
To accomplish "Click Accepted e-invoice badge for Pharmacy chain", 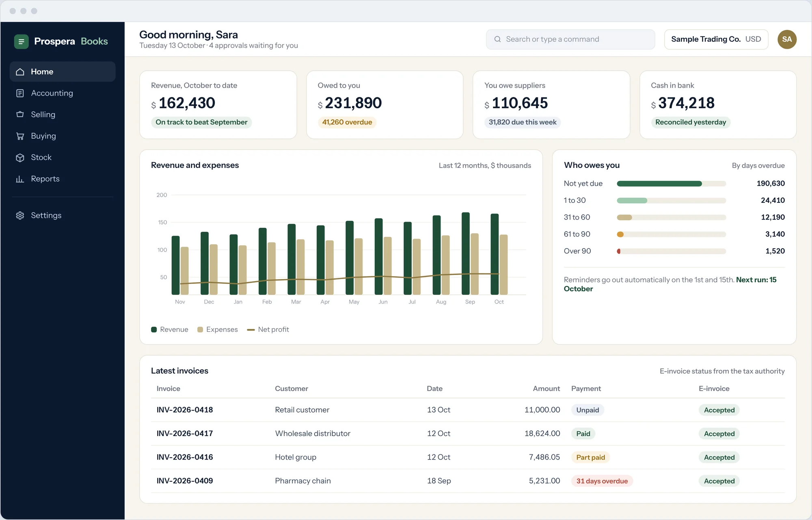I will tap(719, 481).
